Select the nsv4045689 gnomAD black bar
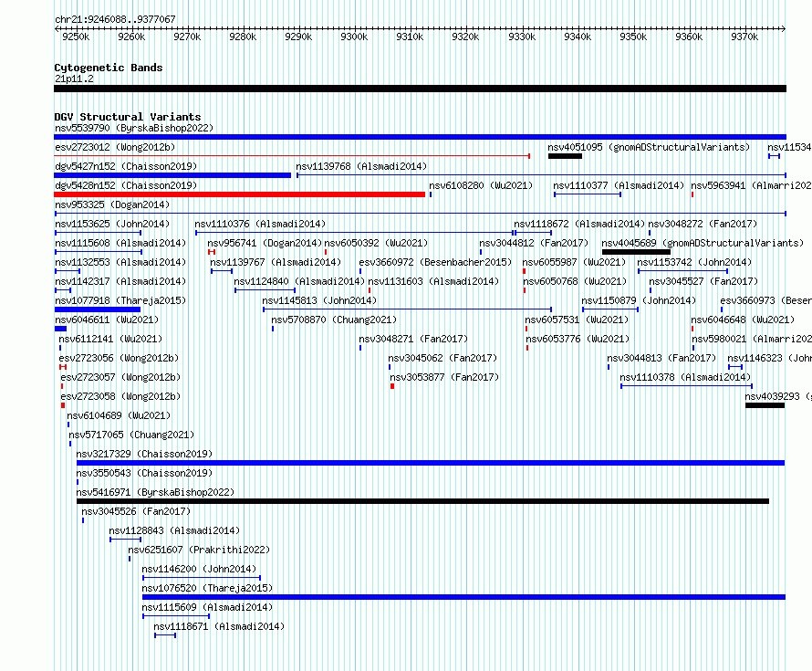The image size is (812, 671). click(x=636, y=252)
